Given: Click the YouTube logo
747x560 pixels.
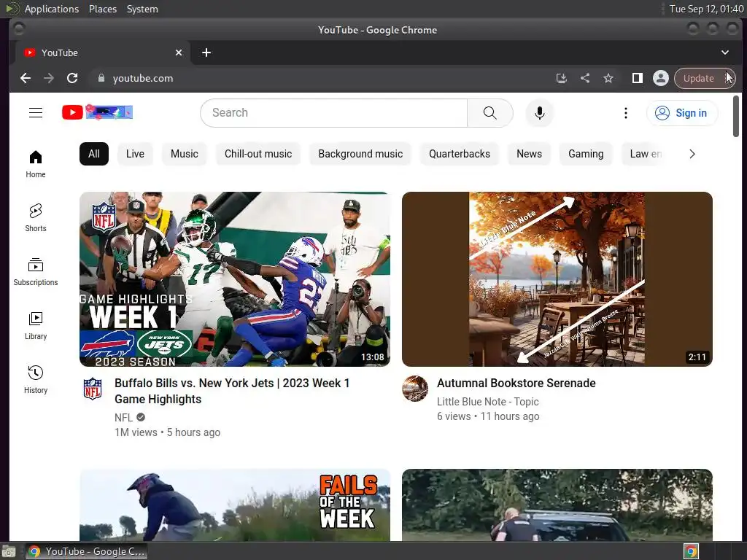Looking at the screenshot, I should click(x=97, y=112).
